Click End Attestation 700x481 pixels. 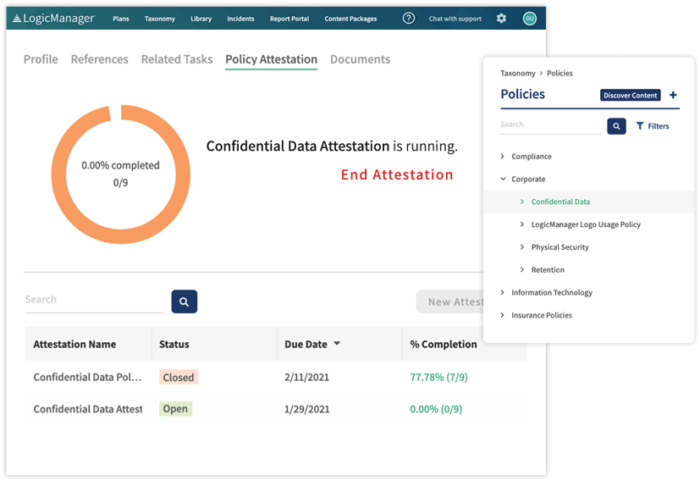pyautogui.click(x=397, y=175)
